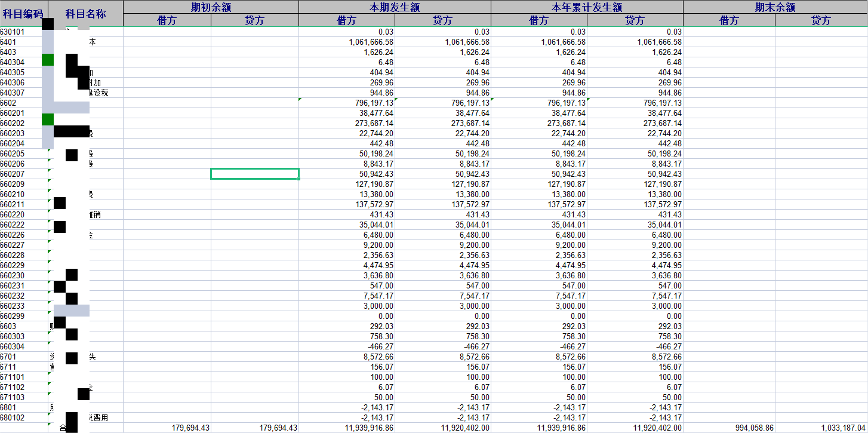Click account code 660226
Screen dimensions: 868x433
(13, 235)
